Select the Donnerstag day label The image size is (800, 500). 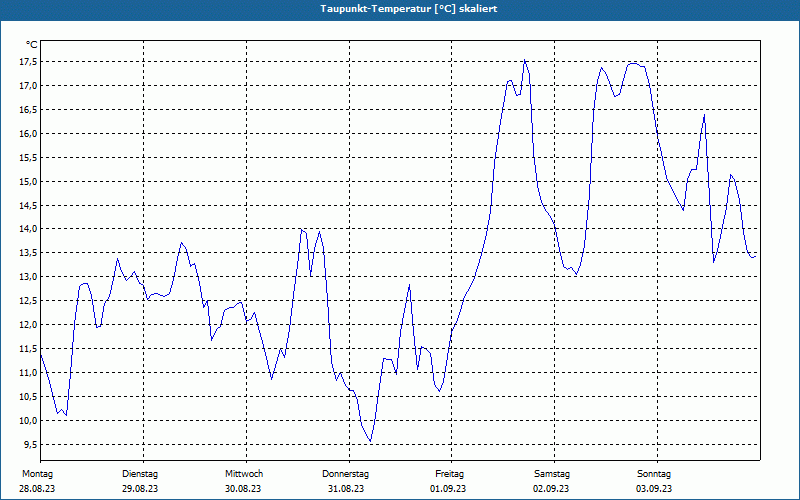coord(345,474)
